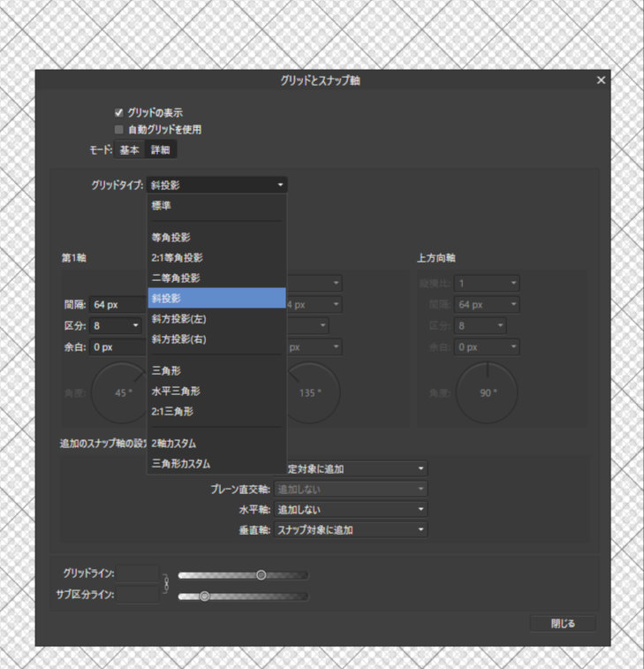This screenshot has height=669, width=644.
Task: Open the サブ区分ライン color swatch
Action: pos(137,595)
